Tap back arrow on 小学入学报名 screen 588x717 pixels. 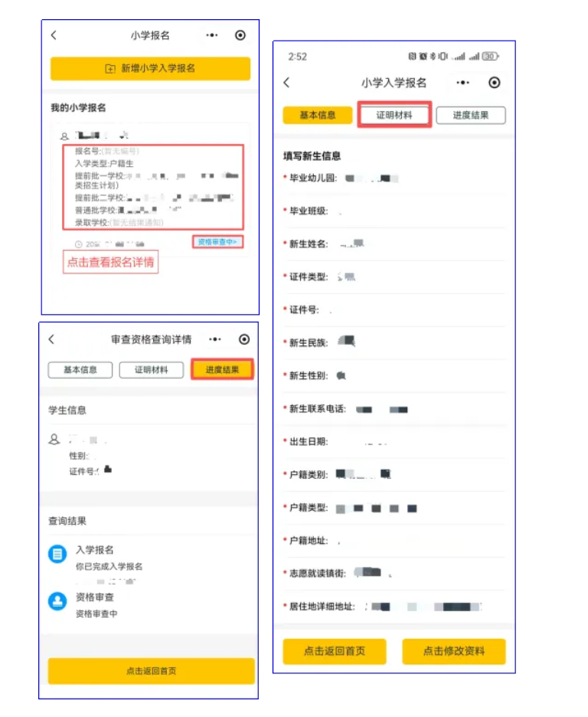(287, 83)
